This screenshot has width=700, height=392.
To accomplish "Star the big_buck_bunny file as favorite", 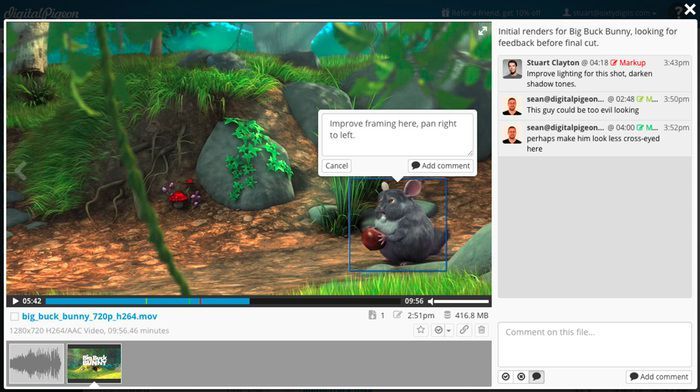I will 421,330.
